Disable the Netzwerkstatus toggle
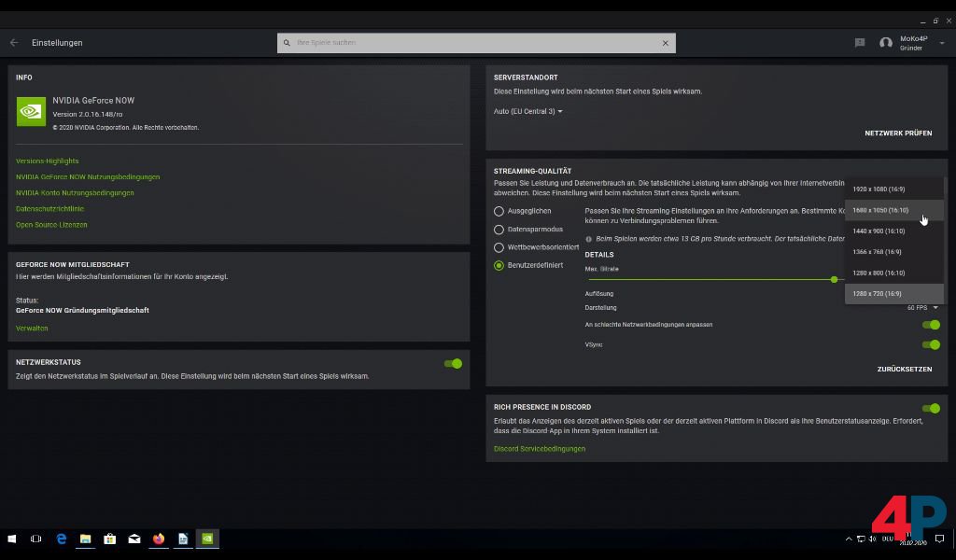Viewport: 956px width, 560px height. (453, 364)
